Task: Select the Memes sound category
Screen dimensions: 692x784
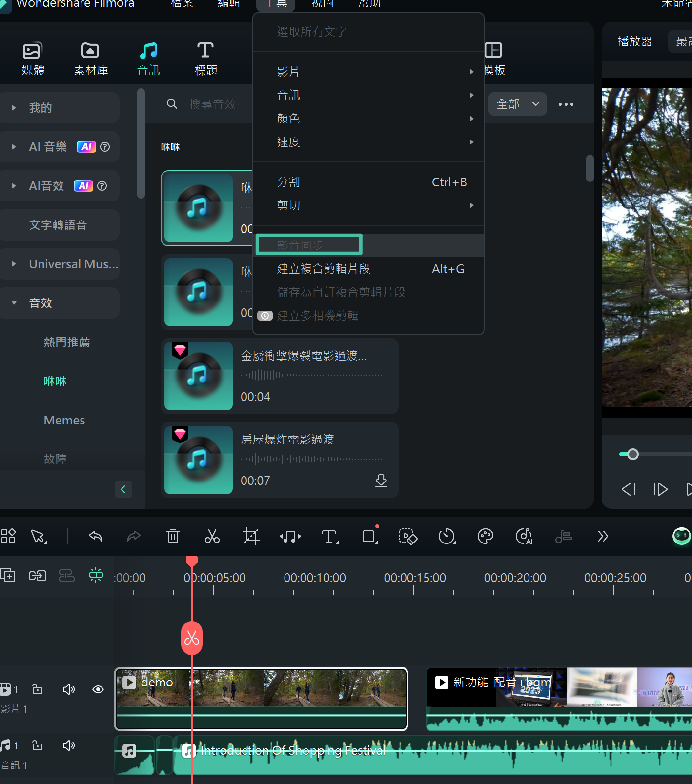Action: 64,420
